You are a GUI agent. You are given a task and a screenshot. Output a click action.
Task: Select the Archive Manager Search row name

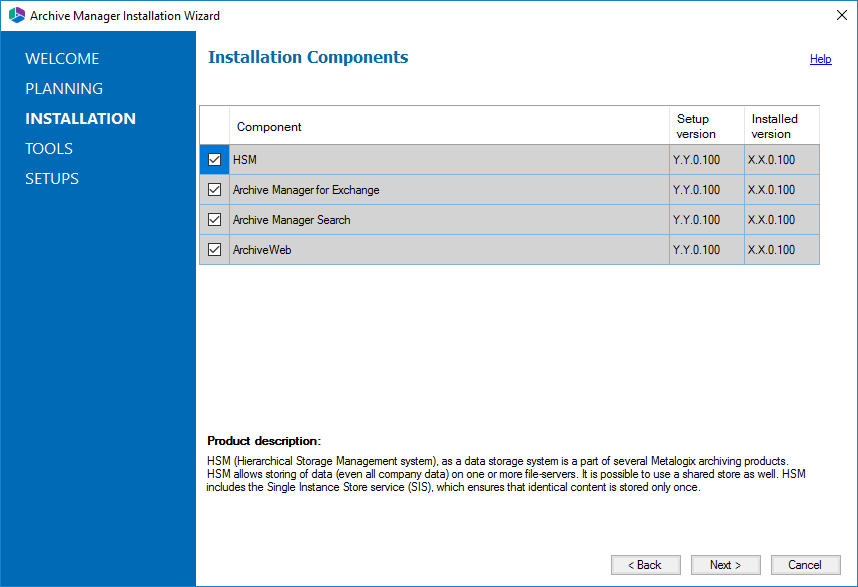click(x=291, y=220)
